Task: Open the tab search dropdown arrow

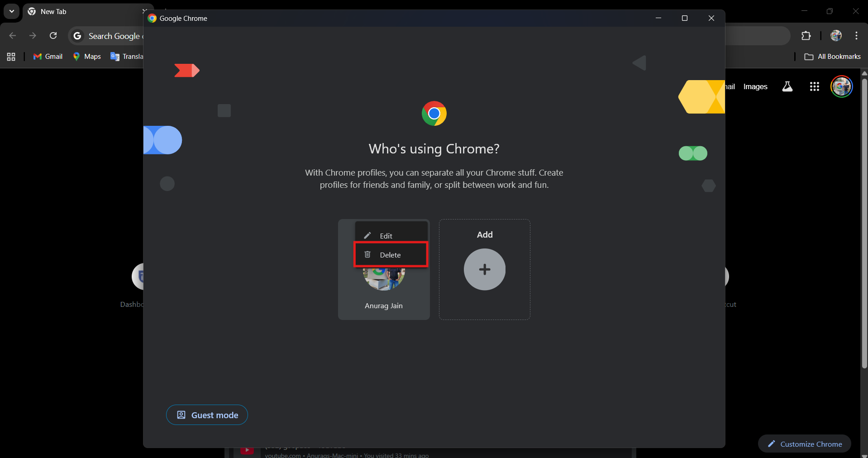Action: (x=11, y=11)
